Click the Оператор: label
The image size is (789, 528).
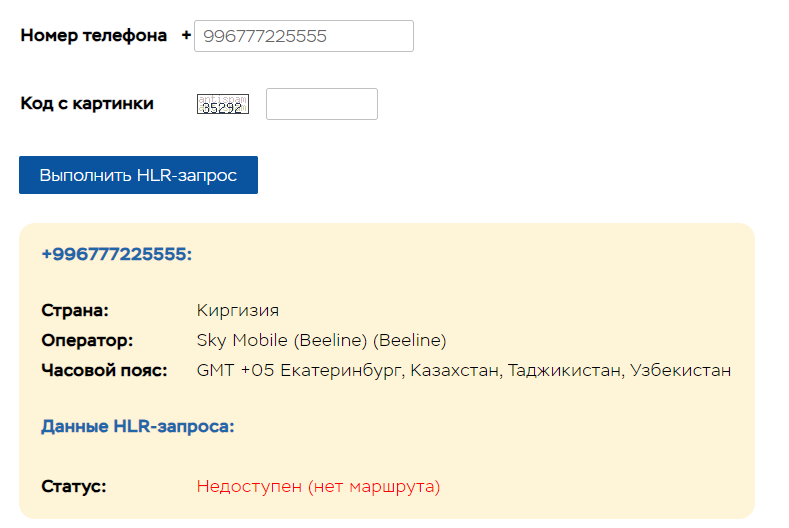(x=87, y=340)
